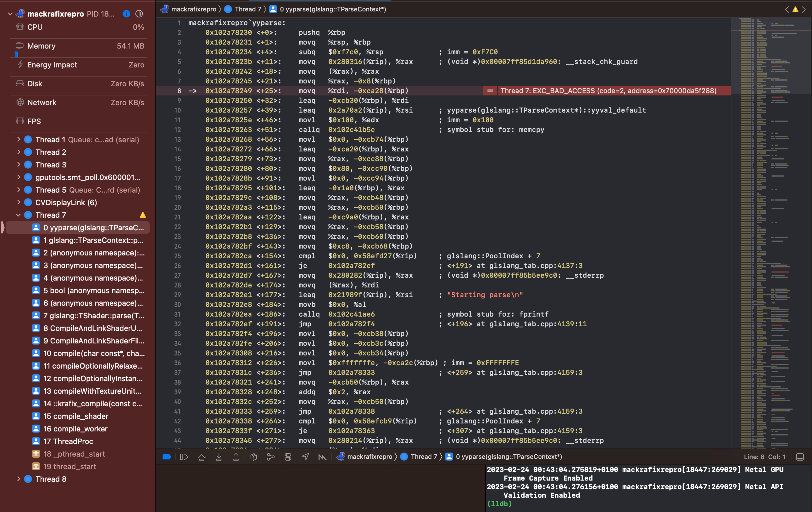The height and width of the screenshot is (512, 812).
Task: Click the pause gauge icon beside PID
Action: (139, 14)
